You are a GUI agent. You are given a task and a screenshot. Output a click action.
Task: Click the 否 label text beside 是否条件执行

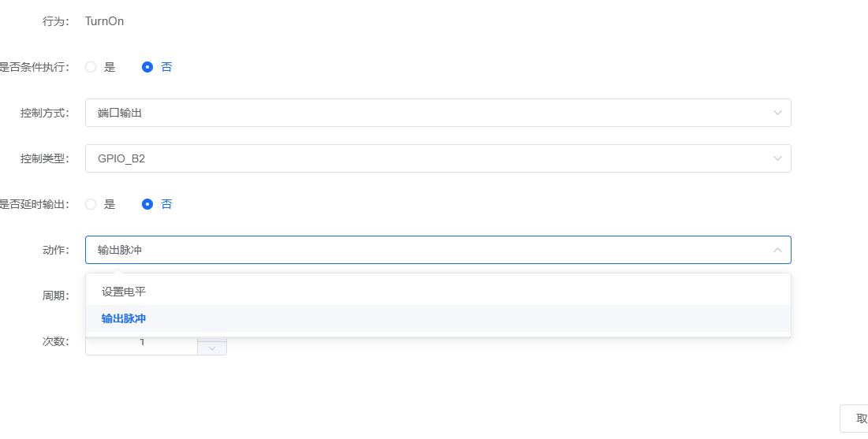click(x=166, y=67)
